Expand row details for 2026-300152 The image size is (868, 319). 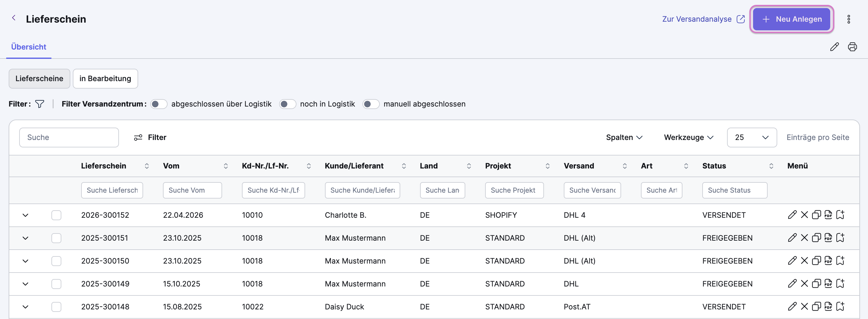click(25, 215)
